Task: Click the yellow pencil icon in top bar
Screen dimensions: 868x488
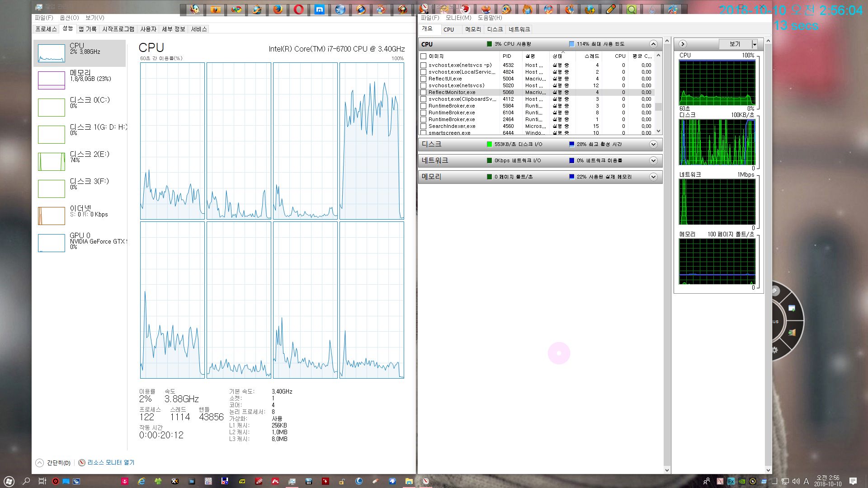Action: (610, 9)
